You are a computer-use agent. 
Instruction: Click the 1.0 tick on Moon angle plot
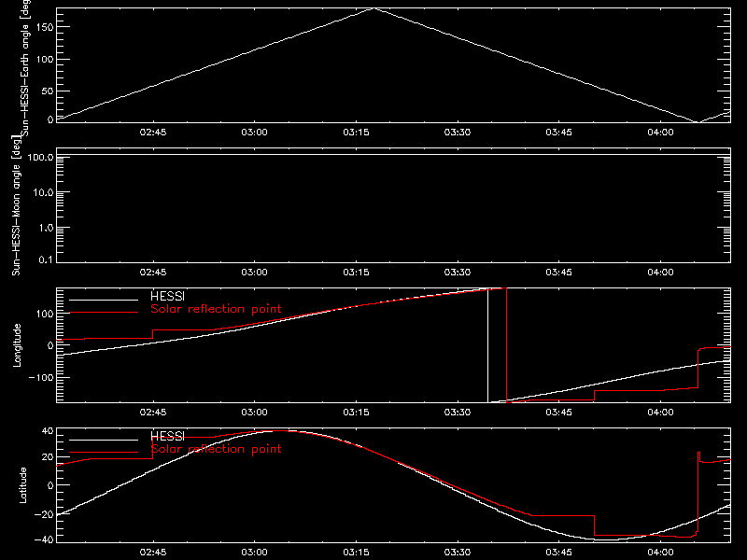coord(46,228)
